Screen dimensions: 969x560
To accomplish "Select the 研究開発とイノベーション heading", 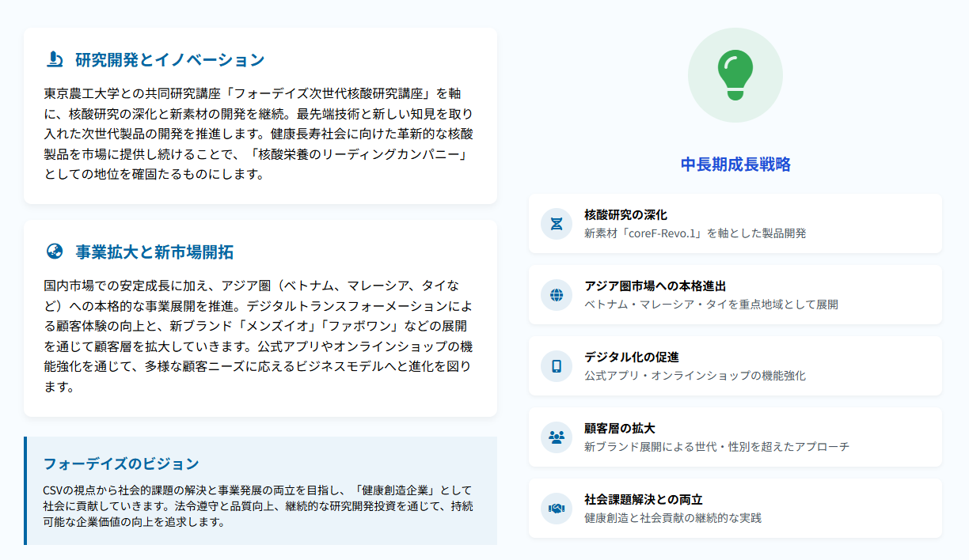I will [x=170, y=59].
